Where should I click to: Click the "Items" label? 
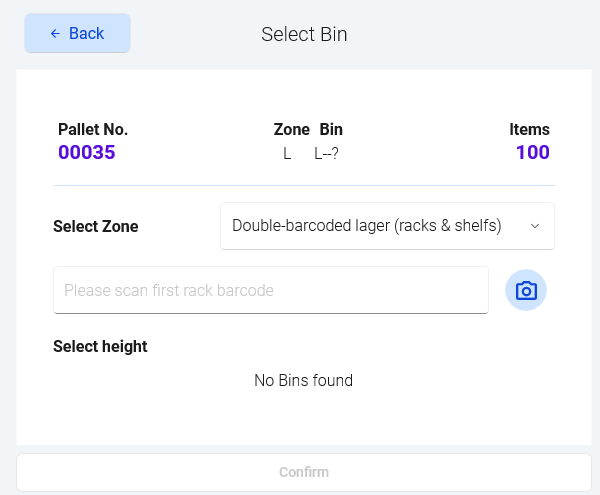(529, 129)
